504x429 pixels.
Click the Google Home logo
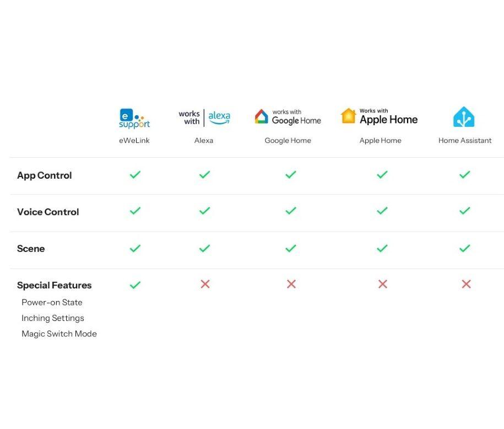click(288, 117)
